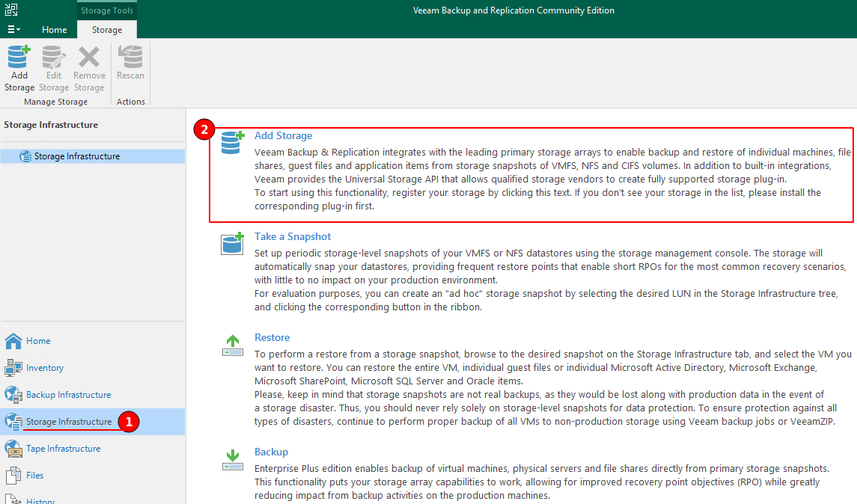Click 'register your storage by clicking this text' paragraph

pyautogui.click(x=537, y=200)
